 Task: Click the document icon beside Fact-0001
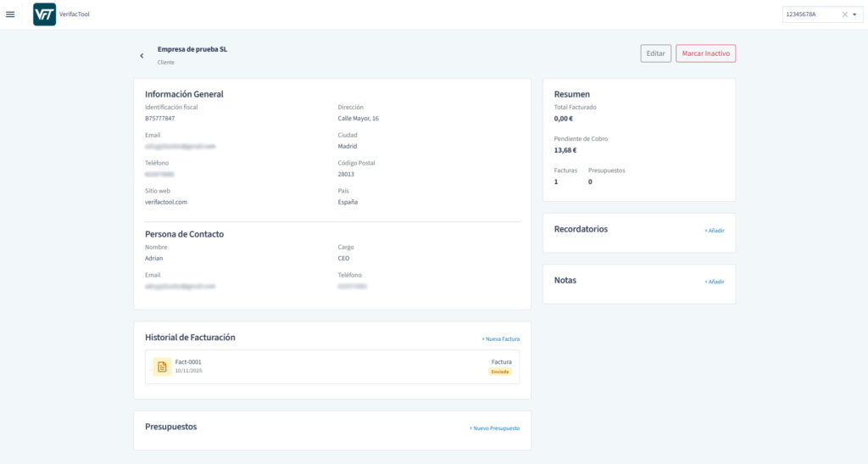tap(162, 366)
